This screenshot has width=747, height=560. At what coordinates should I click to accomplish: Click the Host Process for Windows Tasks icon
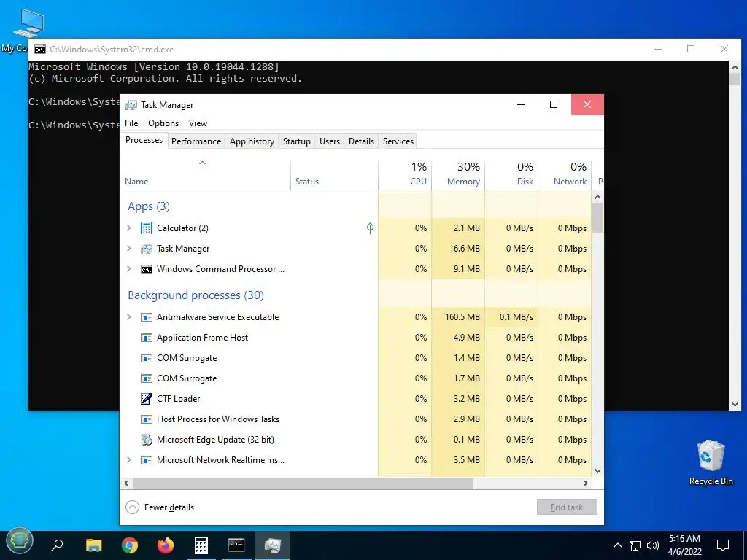click(146, 419)
